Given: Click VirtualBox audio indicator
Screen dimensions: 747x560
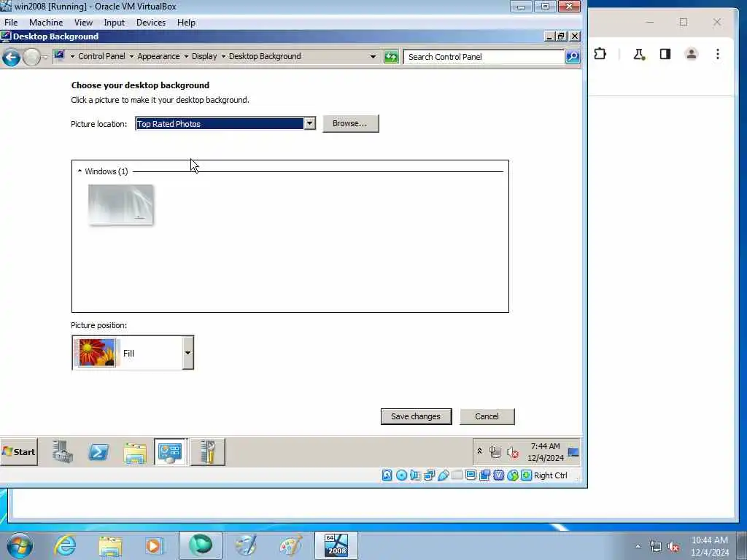Looking at the screenshot, I should coord(415,475).
